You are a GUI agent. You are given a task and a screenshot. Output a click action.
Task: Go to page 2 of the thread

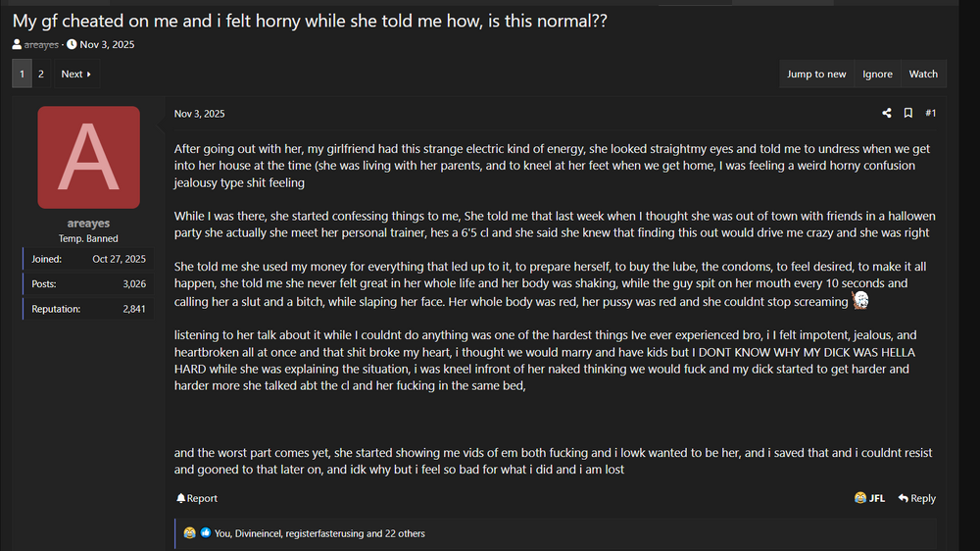point(41,75)
